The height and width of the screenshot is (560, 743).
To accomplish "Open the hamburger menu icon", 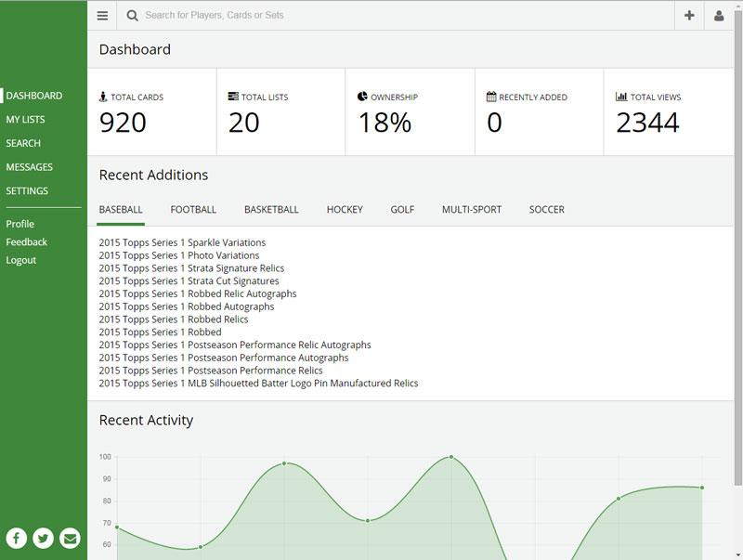I will point(102,16).
